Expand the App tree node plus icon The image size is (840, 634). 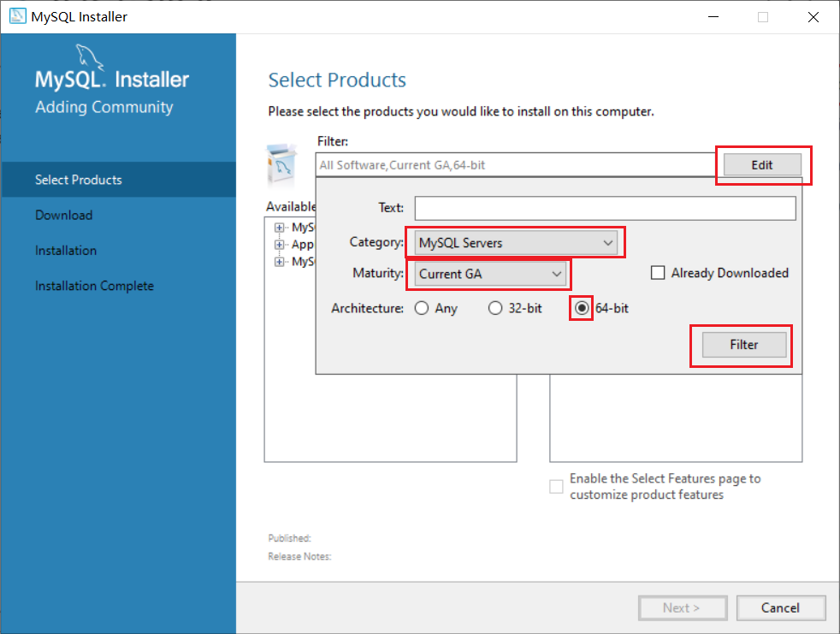[x=279, y=245]
